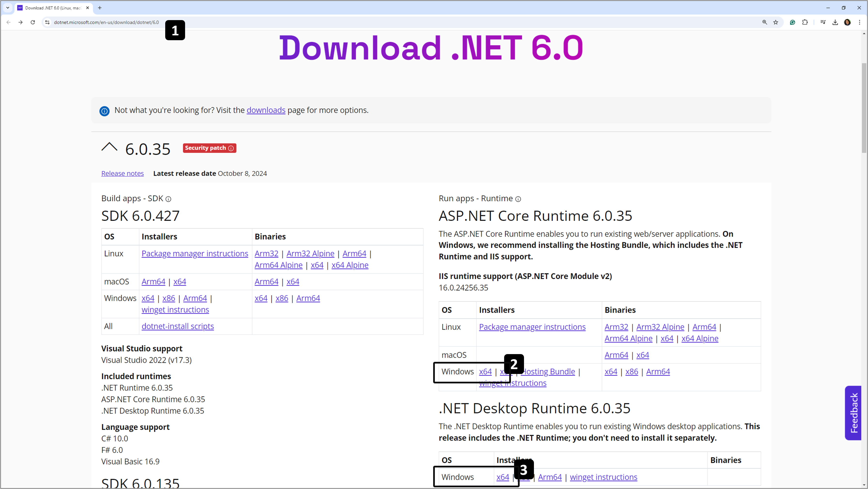Image resolution: width=868 pixels, height=489 pixels.
Task: Open the browser zoom magnifier icon
Action: pyautogui.click(x=765, y=22)
